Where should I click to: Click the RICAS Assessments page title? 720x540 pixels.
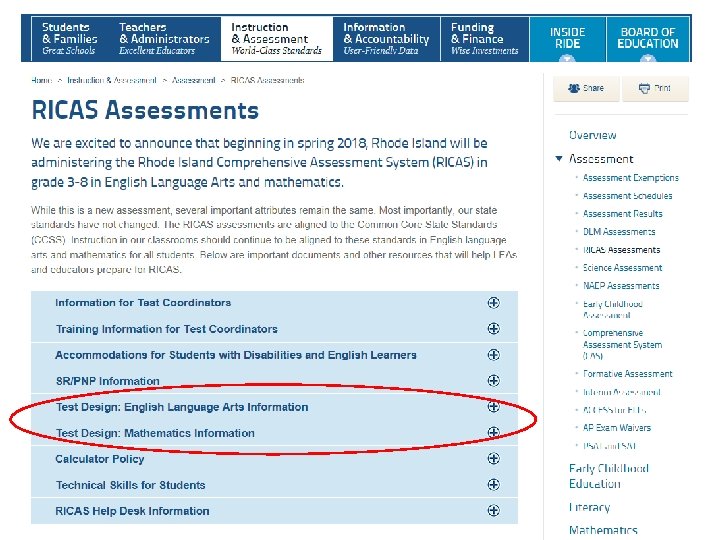click(145, 111)
